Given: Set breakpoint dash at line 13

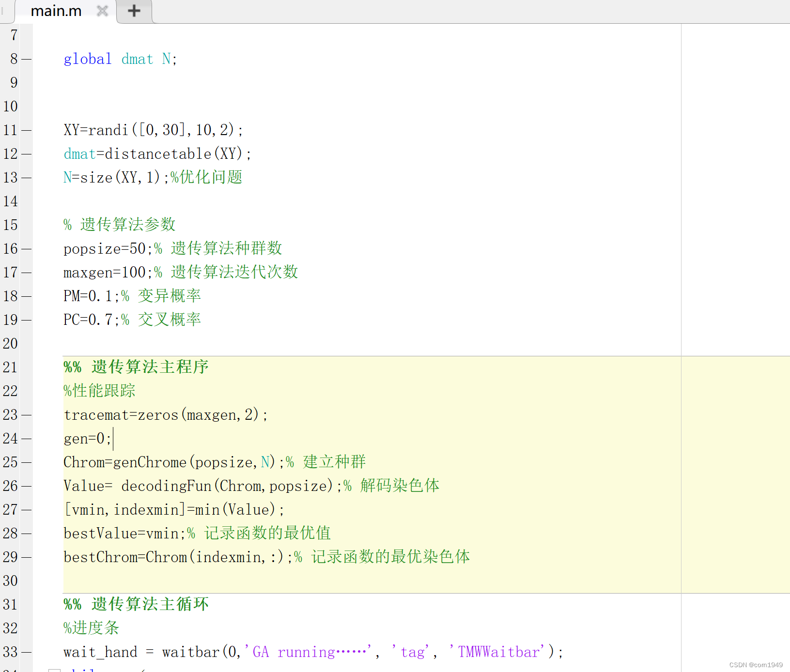Looking at the screenshot, I should coord(26,178).
